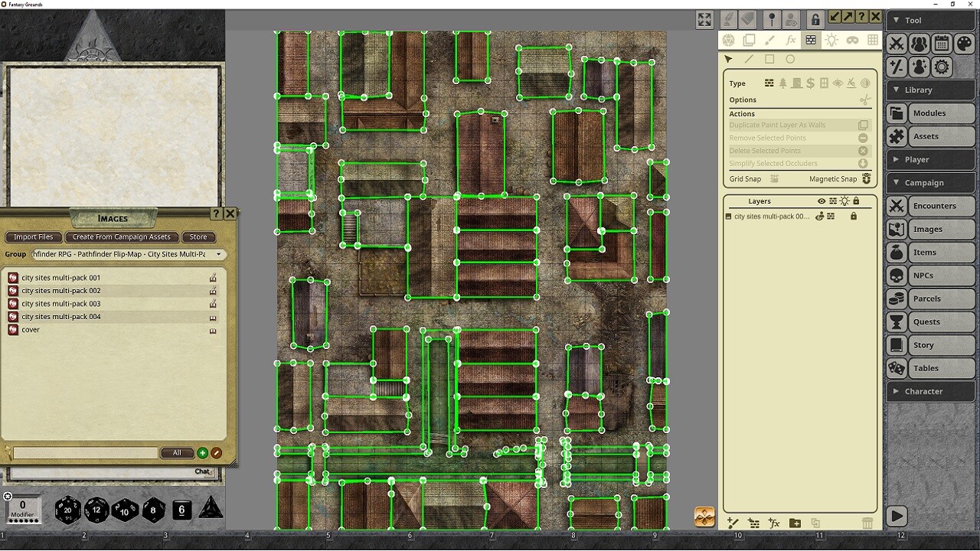Select the rectangle occluder drawing tool

[x=769, y=59]
